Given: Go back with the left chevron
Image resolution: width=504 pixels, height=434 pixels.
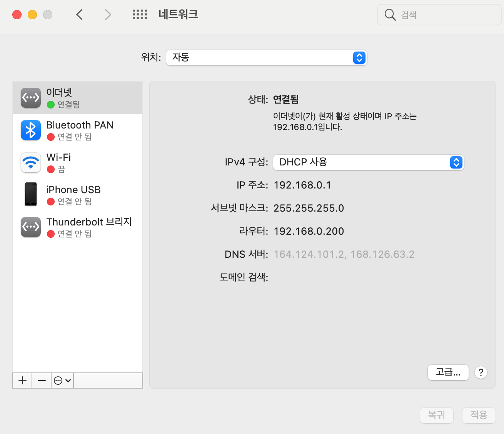Looking at the screenshot, I should click(80, 15).
